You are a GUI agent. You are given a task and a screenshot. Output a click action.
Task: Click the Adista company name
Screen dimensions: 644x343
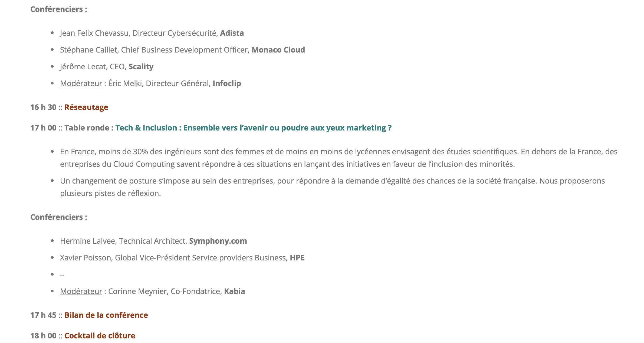232,33
